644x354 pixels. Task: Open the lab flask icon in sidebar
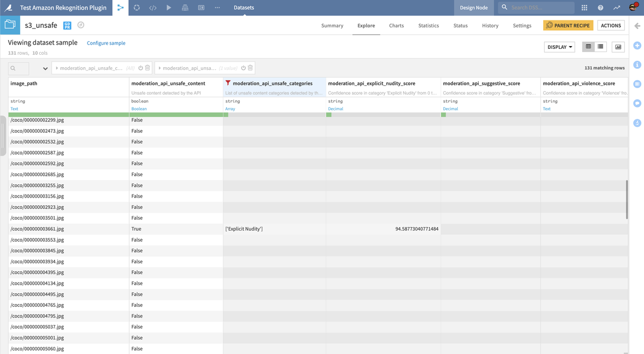click(x=638, y=122)
